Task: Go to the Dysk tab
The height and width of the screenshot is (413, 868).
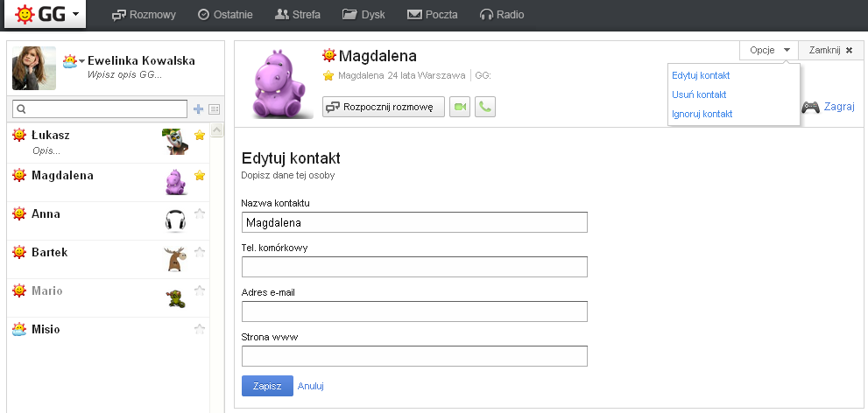Action: coord(363,15)
